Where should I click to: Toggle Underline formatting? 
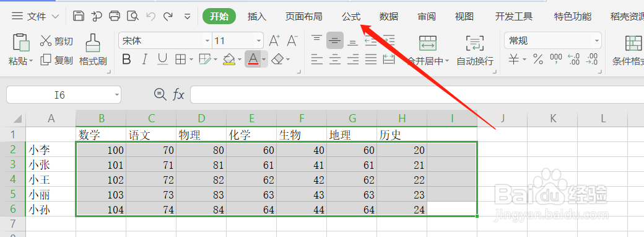tap(163, 60)
